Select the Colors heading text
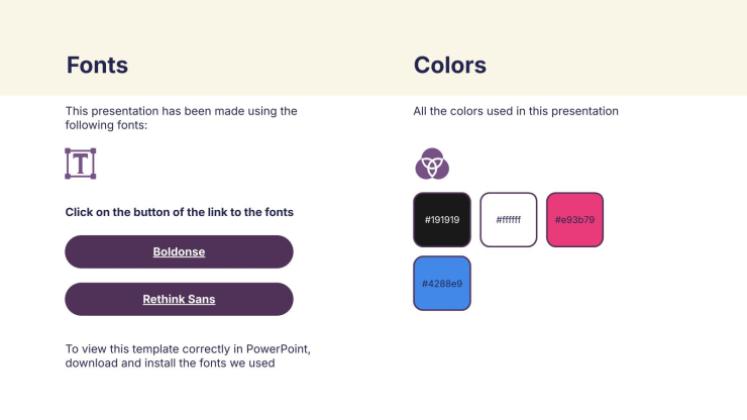 tap(450, 65)
